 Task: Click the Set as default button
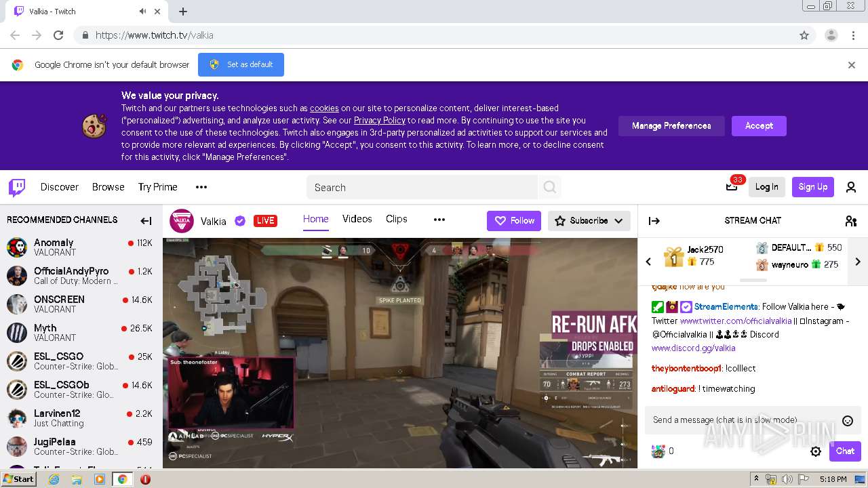point(241,64)
